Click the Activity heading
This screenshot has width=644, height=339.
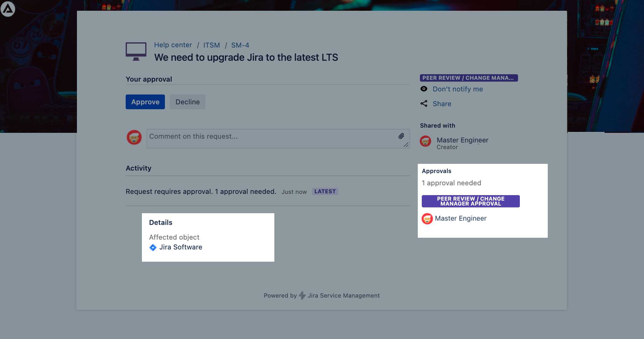pos(139,168)
